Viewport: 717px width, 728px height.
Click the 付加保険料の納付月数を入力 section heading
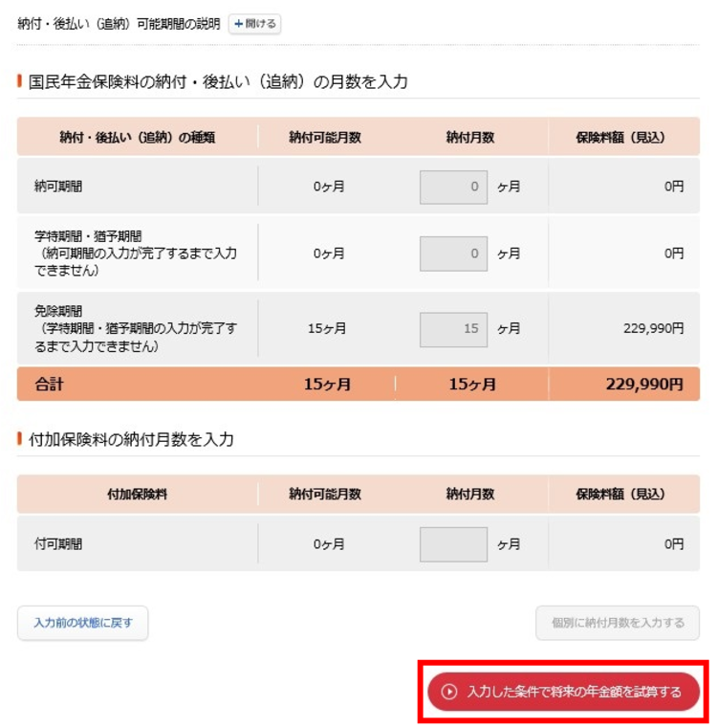(131, 440)
